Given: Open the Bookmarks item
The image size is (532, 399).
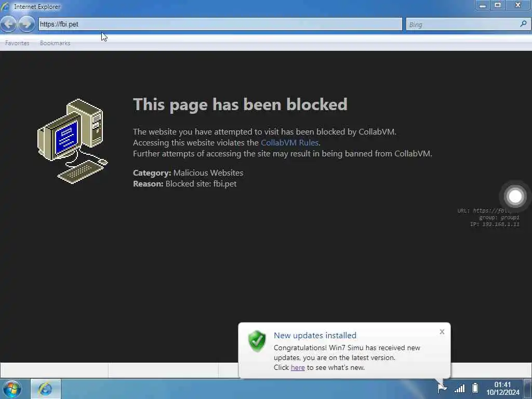Looking at the screenshot, I should (x=55, y=43).
